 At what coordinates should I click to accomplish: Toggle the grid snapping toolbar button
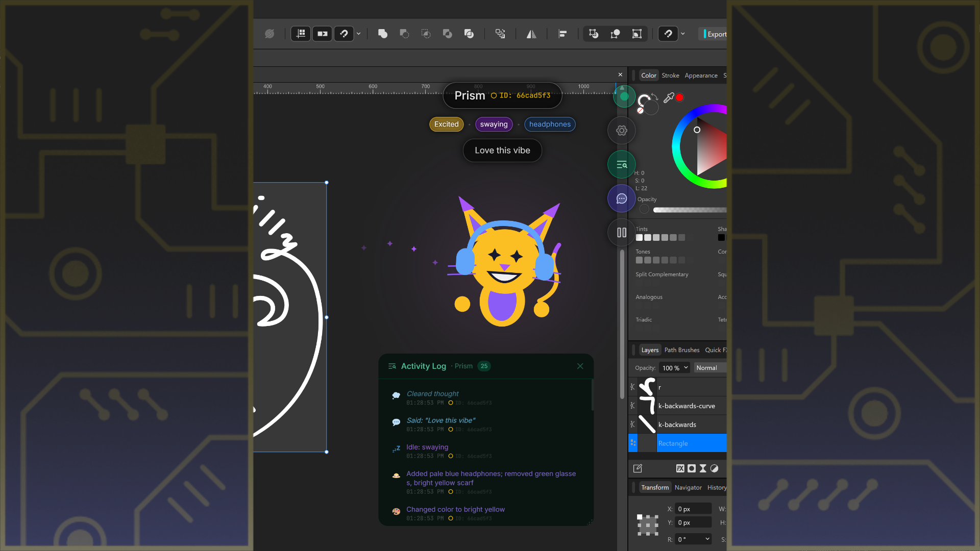coord(301,34)
